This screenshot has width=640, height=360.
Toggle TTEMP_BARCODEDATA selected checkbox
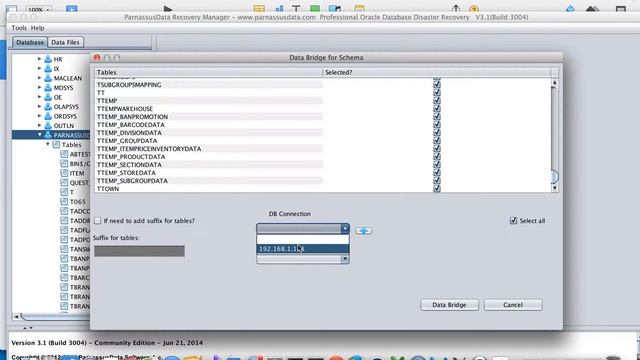pos(437,124)
